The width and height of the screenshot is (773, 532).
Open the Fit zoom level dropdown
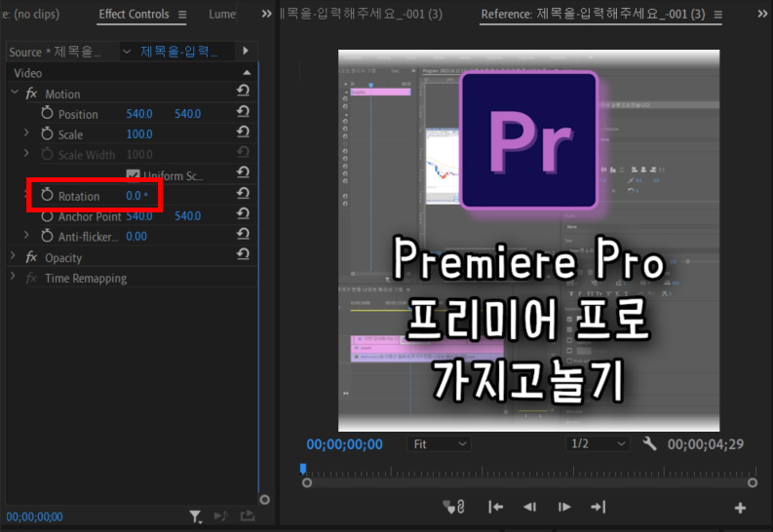click(x=439, y=444)
